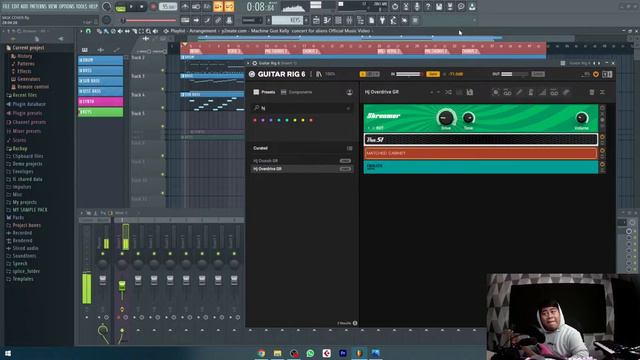Click the preset search field
640x360 pixels.
[301, 108]
